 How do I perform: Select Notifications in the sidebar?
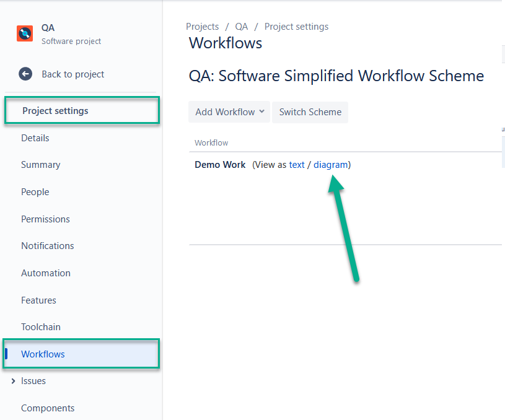click(48, 245)
